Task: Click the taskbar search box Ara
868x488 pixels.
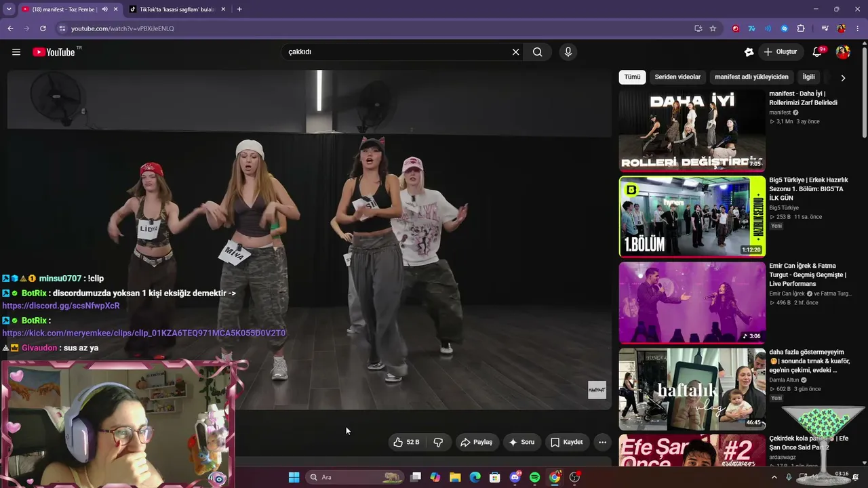Action: [355, 477]
